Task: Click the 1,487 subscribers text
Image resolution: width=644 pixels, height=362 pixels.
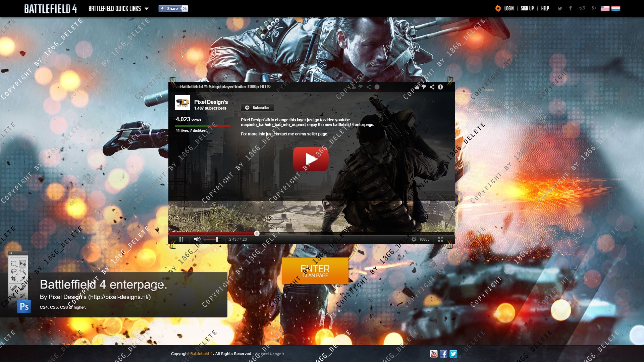Action: pyautogui.click(x=210, y=108)
